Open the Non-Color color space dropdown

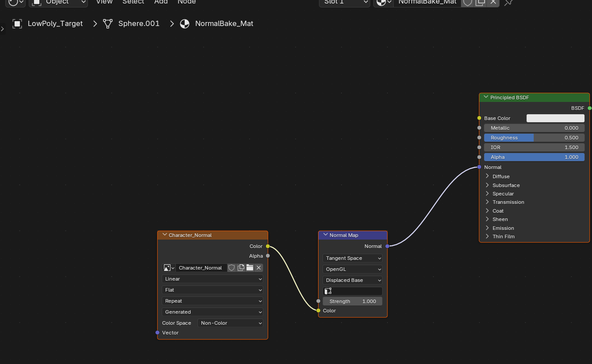[x=230, y=323]
